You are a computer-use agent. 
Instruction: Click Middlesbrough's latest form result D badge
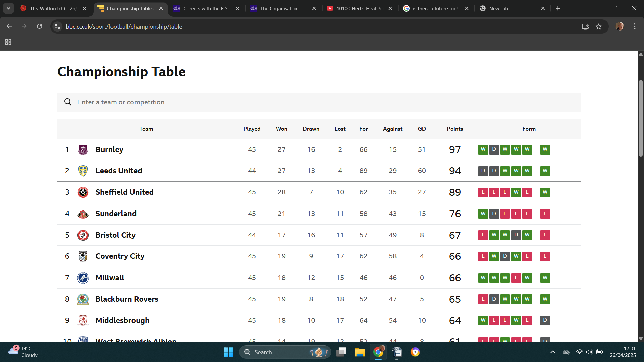coord(545,320)
